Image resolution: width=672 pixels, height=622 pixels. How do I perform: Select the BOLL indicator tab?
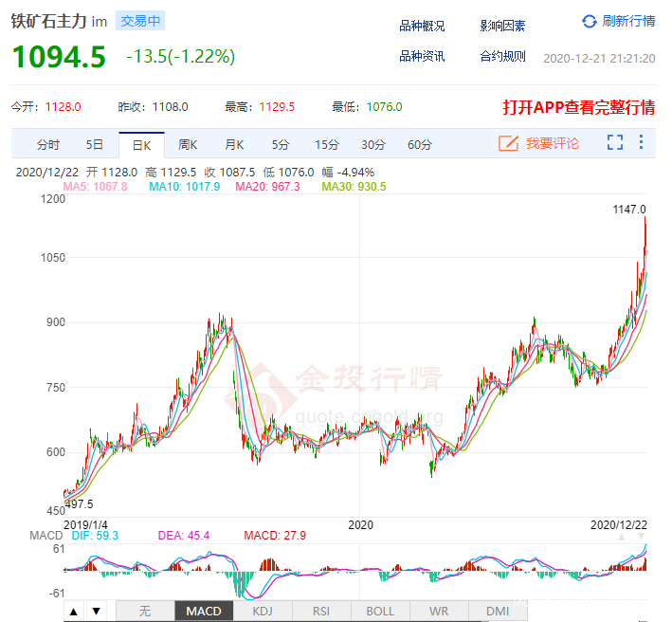click(x=380, y=612)
